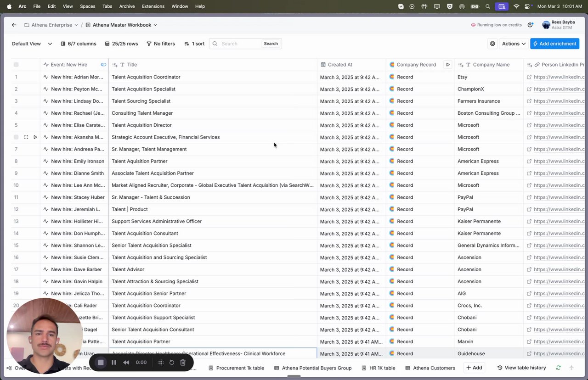Click the Add enrichment button
The image size is (588, 380).
554,44
